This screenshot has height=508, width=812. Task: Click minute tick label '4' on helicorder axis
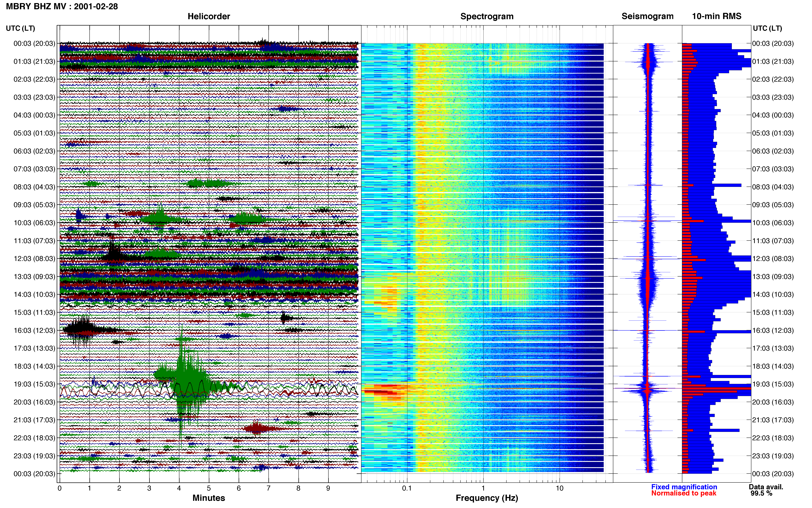(179, 488)
